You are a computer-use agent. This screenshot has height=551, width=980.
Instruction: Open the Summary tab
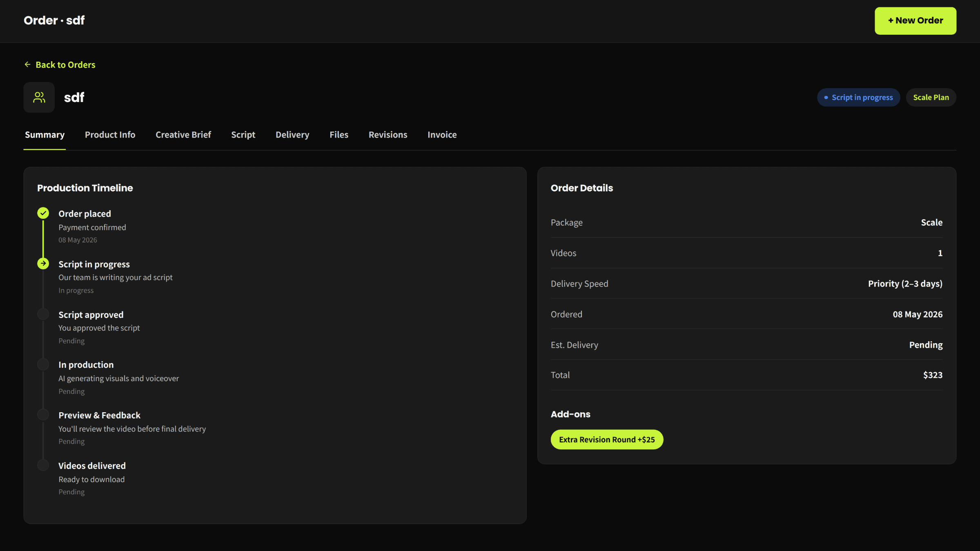(x=45, y=135)
